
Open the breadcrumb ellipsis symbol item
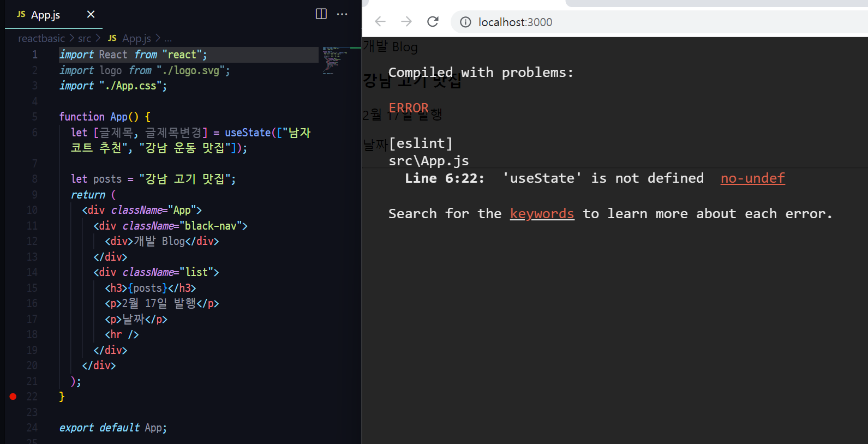[168, 39]
